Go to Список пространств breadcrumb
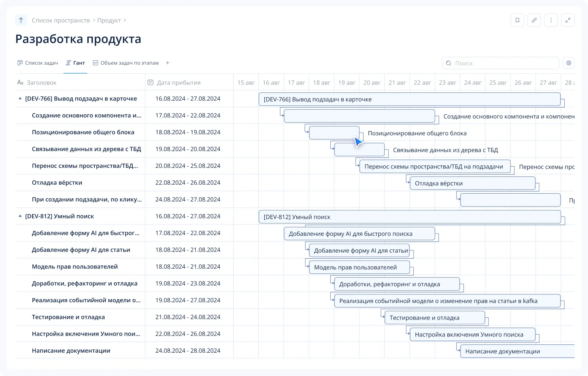The height and width of the screenshot is (376, 588). (x=61, y=20)
